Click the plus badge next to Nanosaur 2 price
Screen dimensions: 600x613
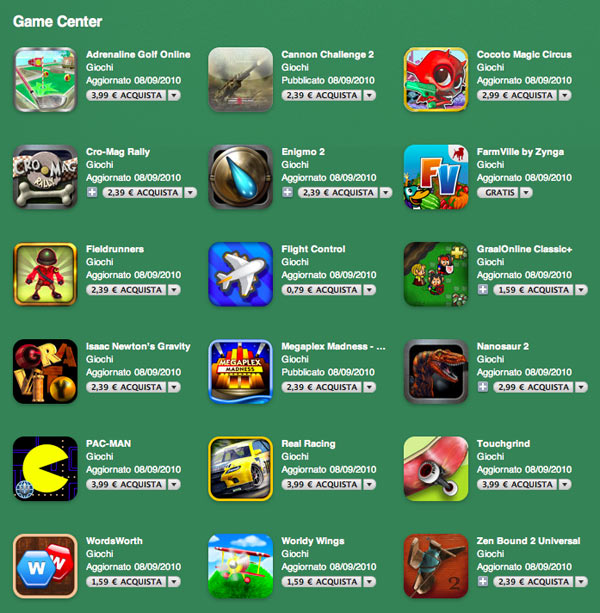pyautogui.click(x=483, y=387)
